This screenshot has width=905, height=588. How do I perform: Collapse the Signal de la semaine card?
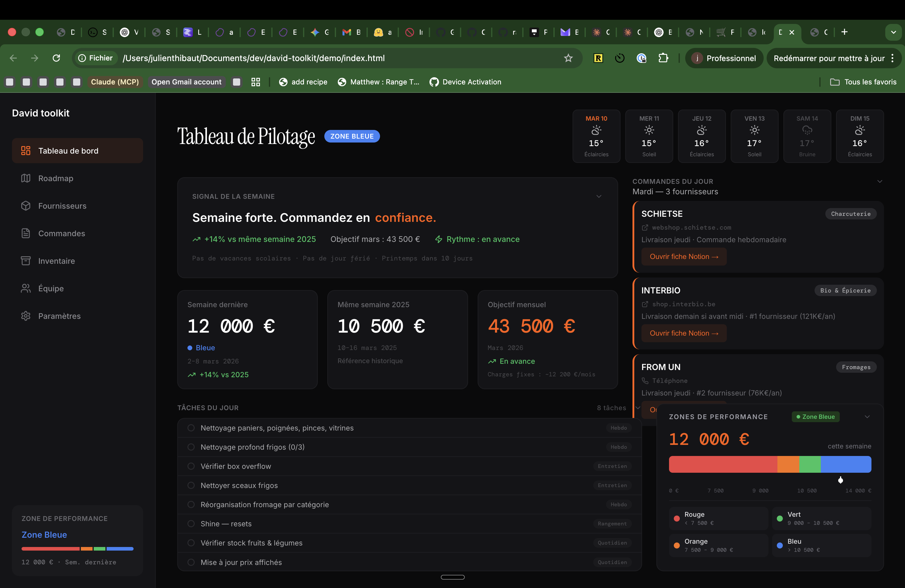coord(599,196)
